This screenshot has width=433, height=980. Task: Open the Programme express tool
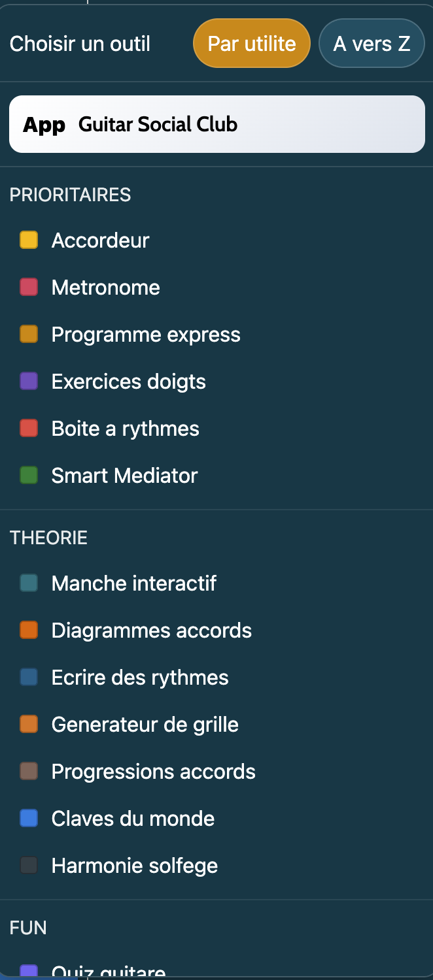[x=145, y=334]
